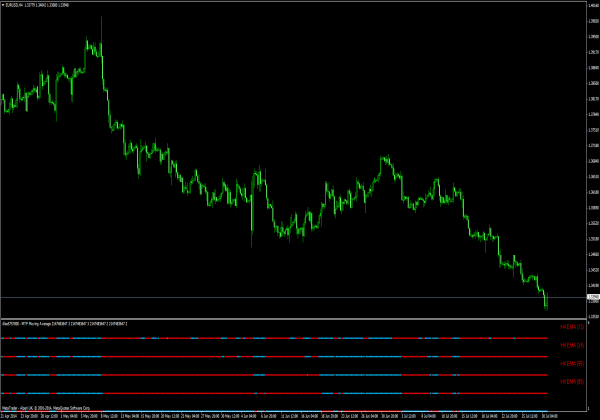
Task: Click the lowest candle at the chart's end
Action: (546, 305)
